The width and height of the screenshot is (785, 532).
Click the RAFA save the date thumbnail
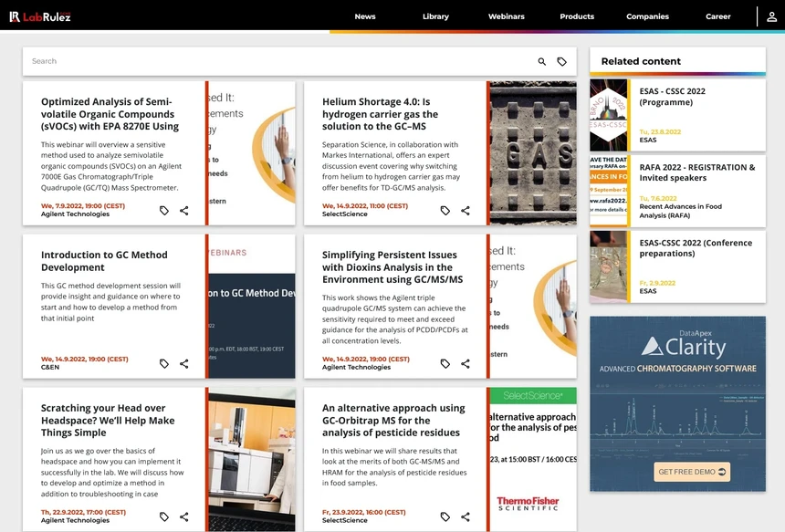[608, 191]
